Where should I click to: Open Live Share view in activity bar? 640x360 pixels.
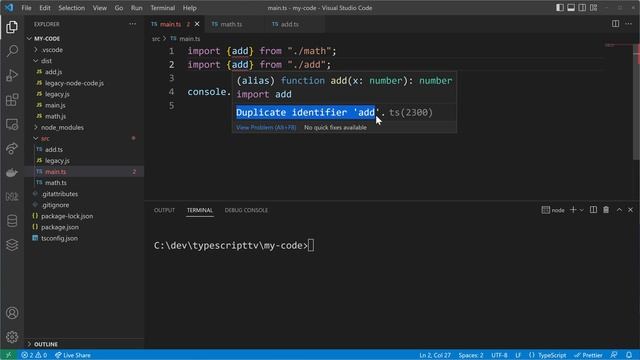pos(12,148)
